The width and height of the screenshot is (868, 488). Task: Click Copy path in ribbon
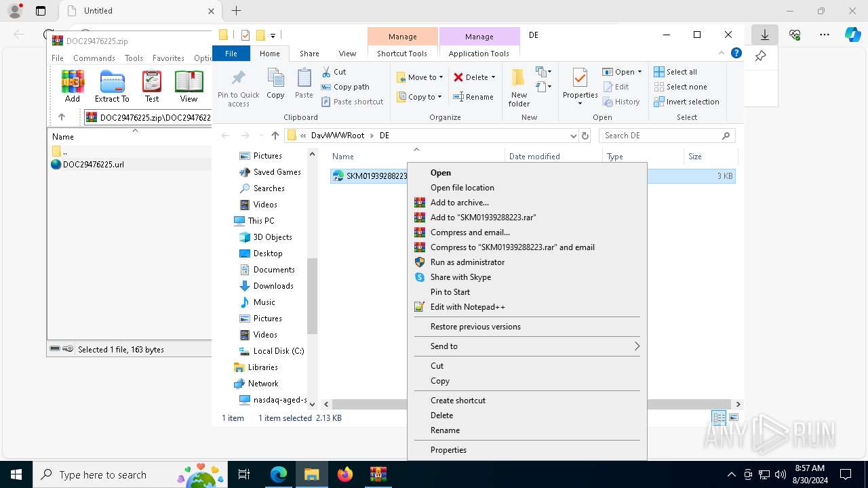[345, 87]
